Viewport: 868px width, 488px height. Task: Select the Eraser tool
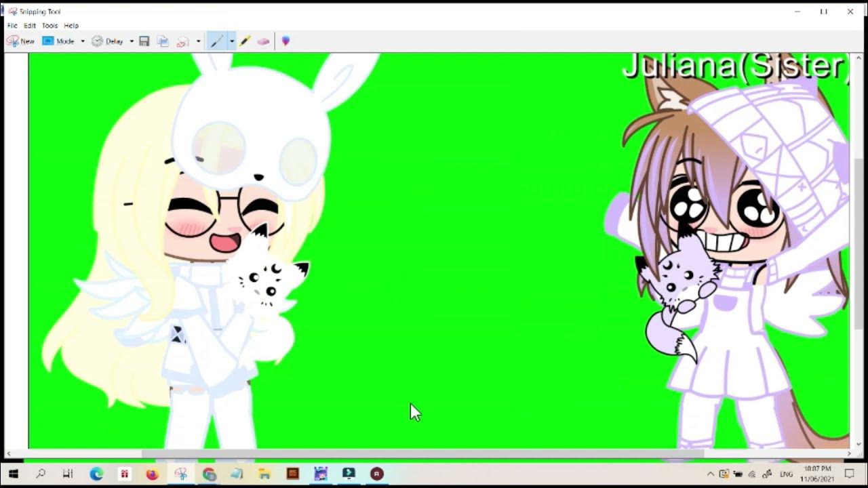click(264, 41)
